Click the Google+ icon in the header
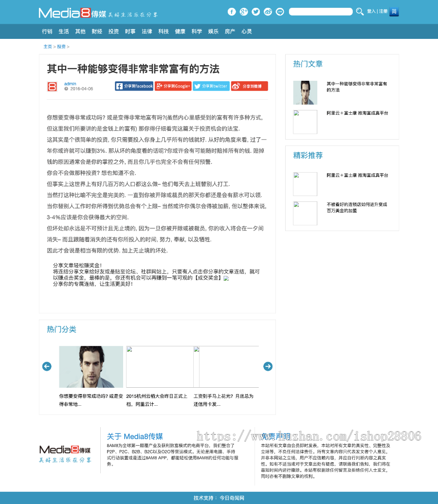The height and width of the screenshot is (504, 438). 243,12
